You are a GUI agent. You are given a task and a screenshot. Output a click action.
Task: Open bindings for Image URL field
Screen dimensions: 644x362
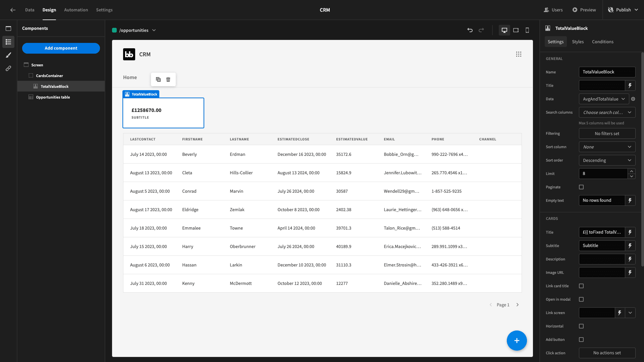pos(630,273)
